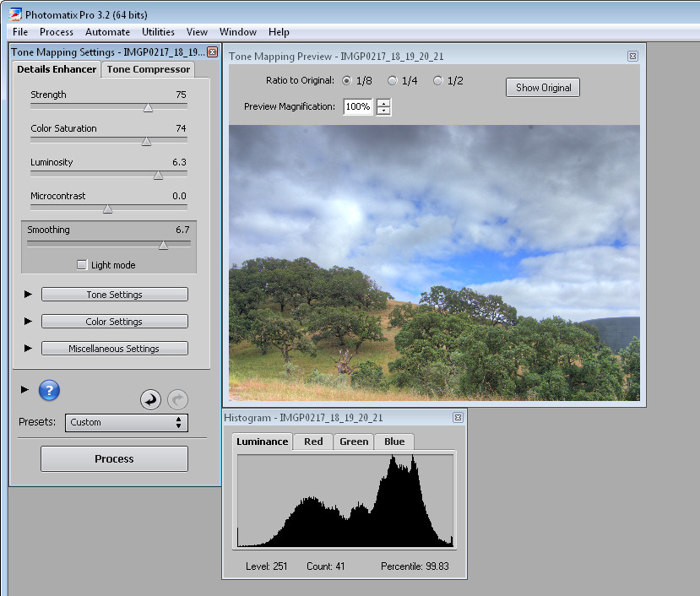Close the Histogram window
The image size is (700, 596).
pos(458,417)
